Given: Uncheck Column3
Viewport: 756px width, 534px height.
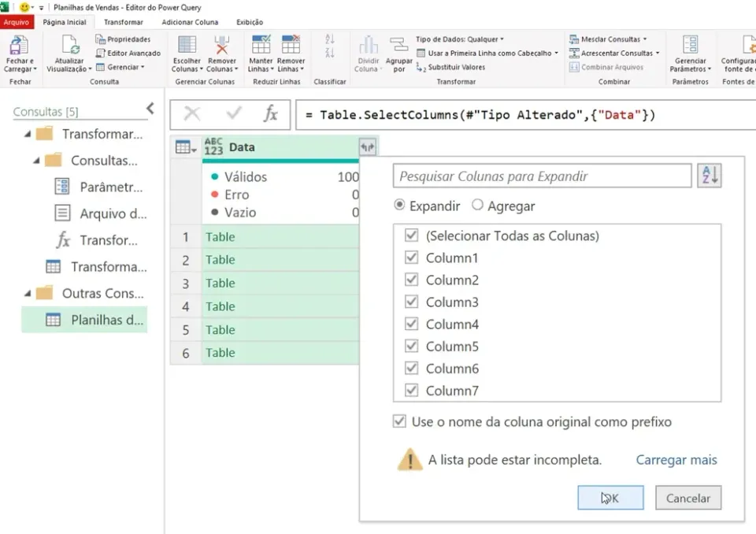Looking at the screenshot, I should tap(411, 302).
